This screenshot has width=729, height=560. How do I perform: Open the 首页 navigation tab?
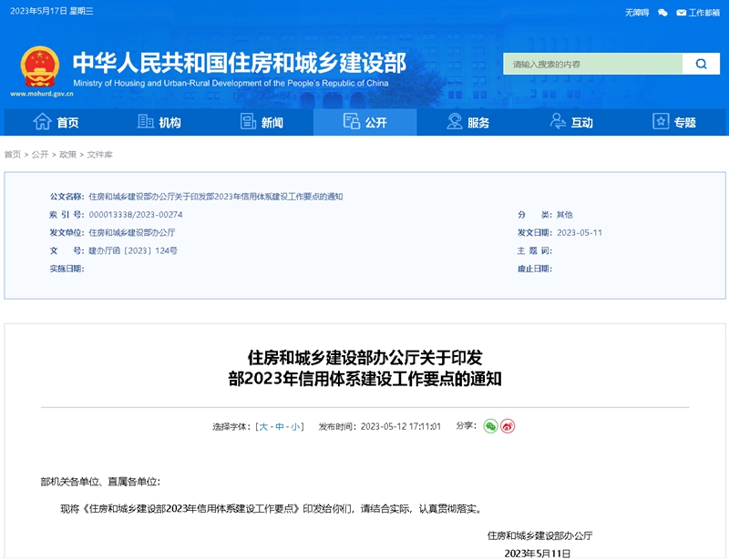(x=56, y=122)
